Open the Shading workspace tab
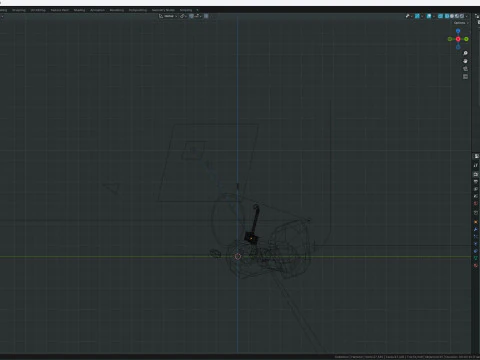 point(79,10)
